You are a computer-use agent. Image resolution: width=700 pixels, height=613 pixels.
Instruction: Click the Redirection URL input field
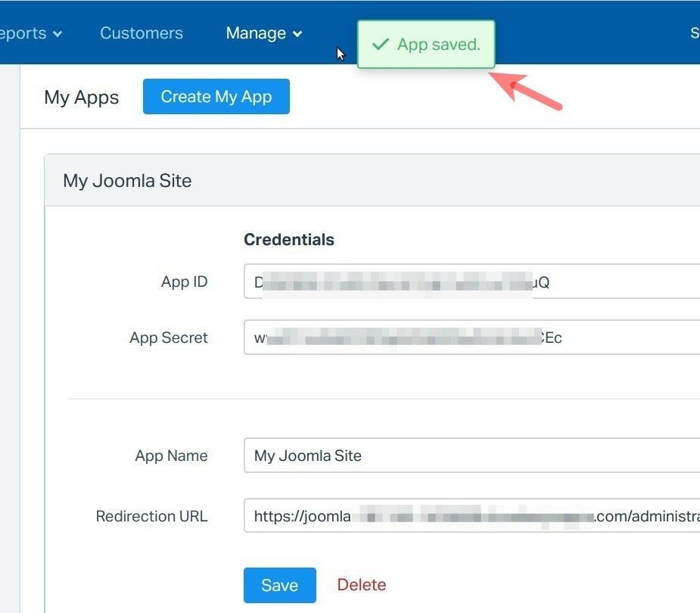click(x=471, y=517)
